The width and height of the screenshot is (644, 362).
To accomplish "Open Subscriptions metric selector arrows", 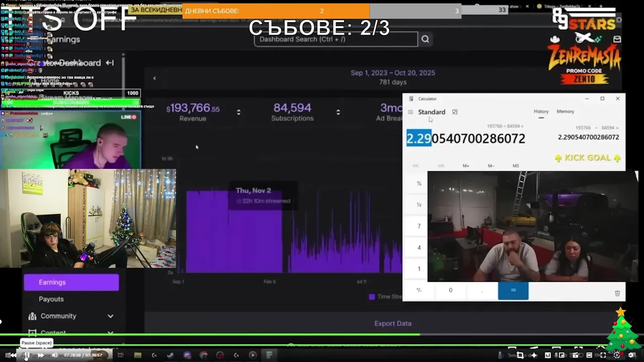I will pos(338,112).
